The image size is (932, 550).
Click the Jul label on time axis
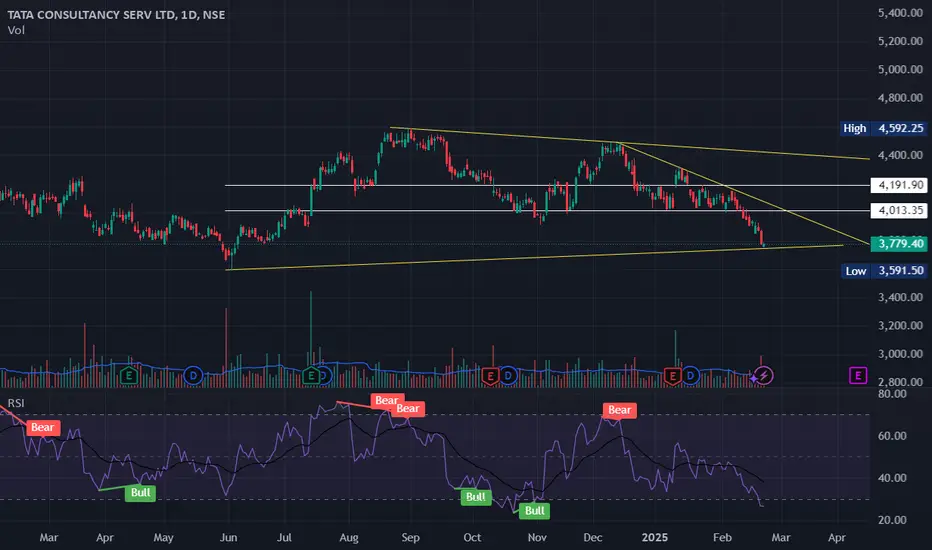(x=284, y=538)
